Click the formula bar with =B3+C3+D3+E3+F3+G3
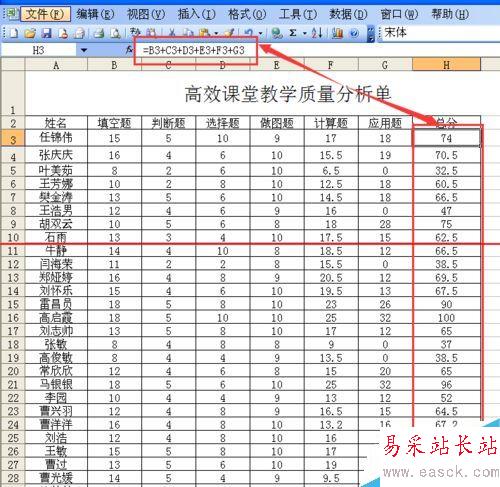500x487 pixels. [317, 50]
